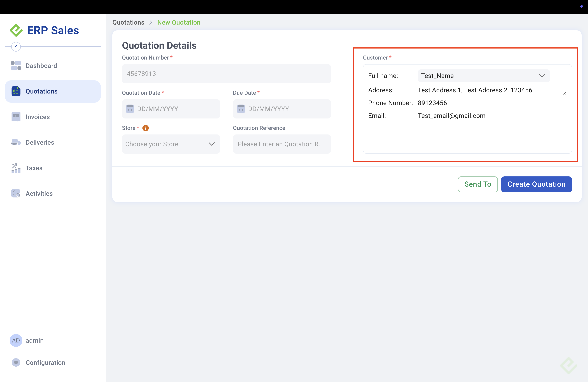Image resolution: width=588 pixels, height=382 pixels.
Task: Collapse the sidebar with the chevron button
Action: coord(16,47)
